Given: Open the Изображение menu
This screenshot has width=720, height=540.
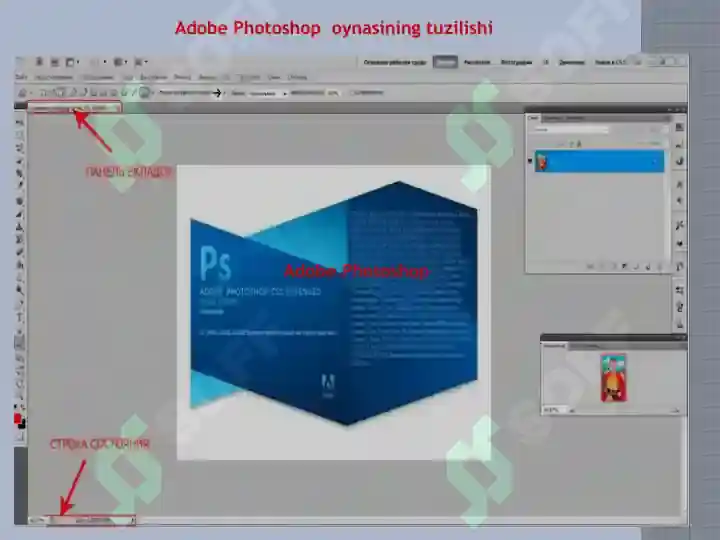Looking at the screenshot, I should coord(98,77).
